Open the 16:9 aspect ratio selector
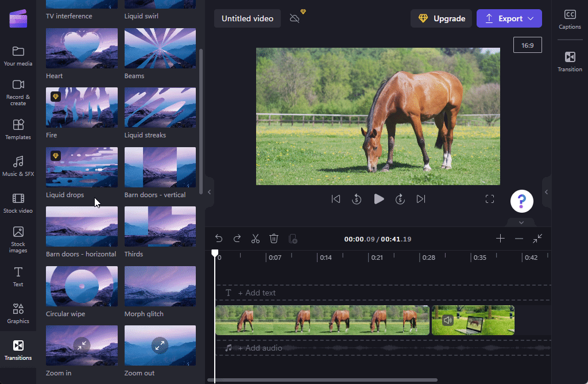 (x=527, y=44)
